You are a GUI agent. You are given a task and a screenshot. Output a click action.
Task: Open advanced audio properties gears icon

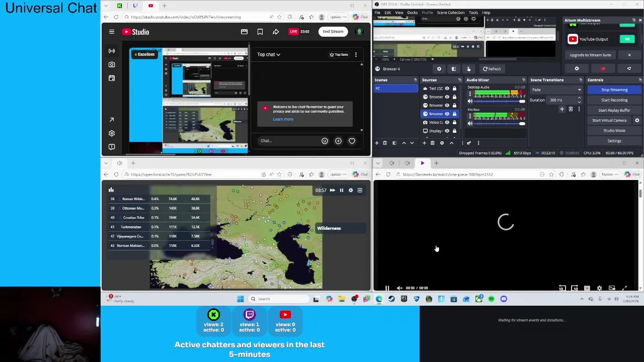[469, 143]
